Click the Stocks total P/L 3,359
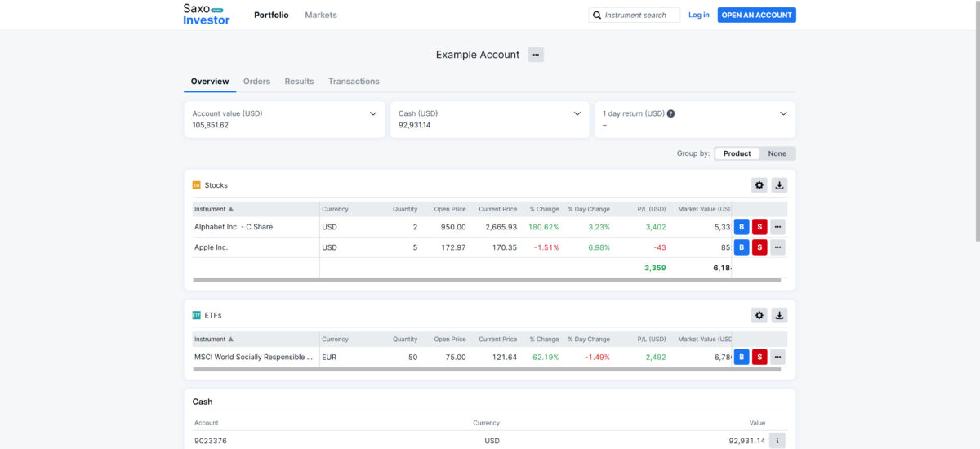The image size is (980, 449). click(655, 268)
